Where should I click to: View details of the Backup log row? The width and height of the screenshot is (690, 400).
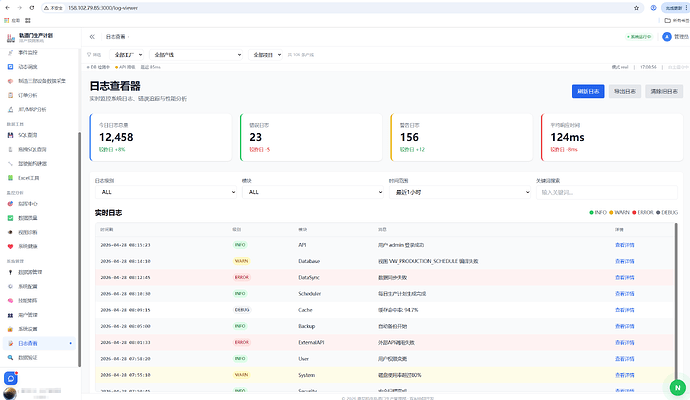click(x=624, y=327)
